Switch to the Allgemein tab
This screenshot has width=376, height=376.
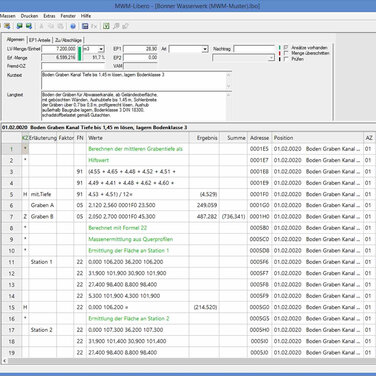tap(15, 39)
